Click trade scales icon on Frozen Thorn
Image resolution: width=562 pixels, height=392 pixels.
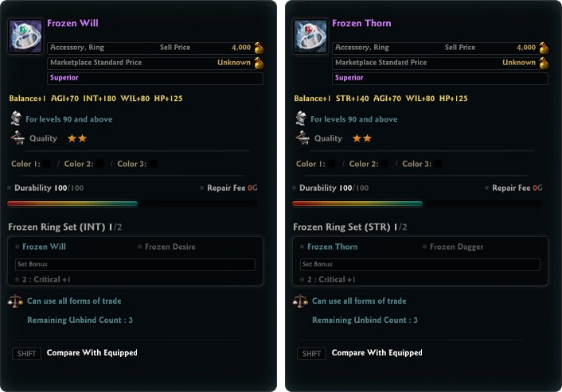pos(300,301)
